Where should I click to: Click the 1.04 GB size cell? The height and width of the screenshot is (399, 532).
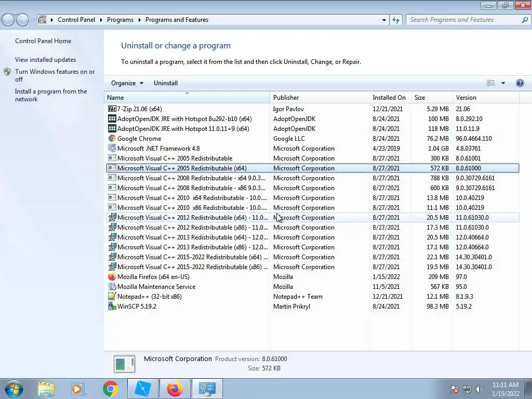coord(438,148)
